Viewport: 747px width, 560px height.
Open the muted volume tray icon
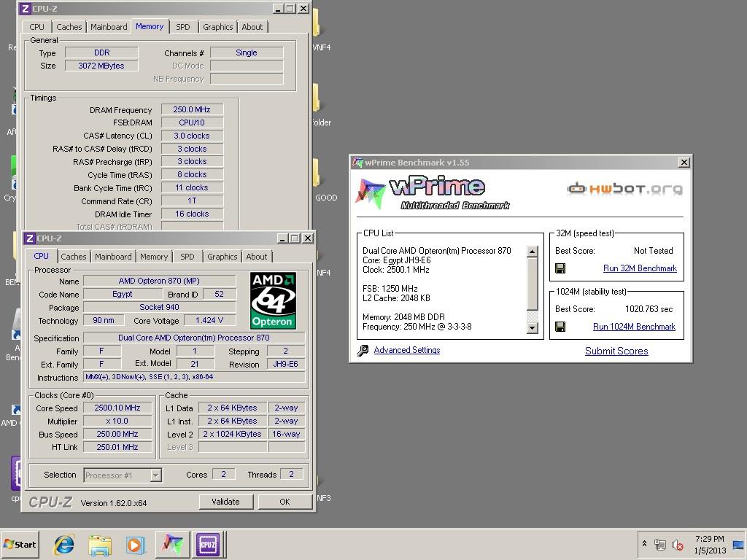click(677, 544)
